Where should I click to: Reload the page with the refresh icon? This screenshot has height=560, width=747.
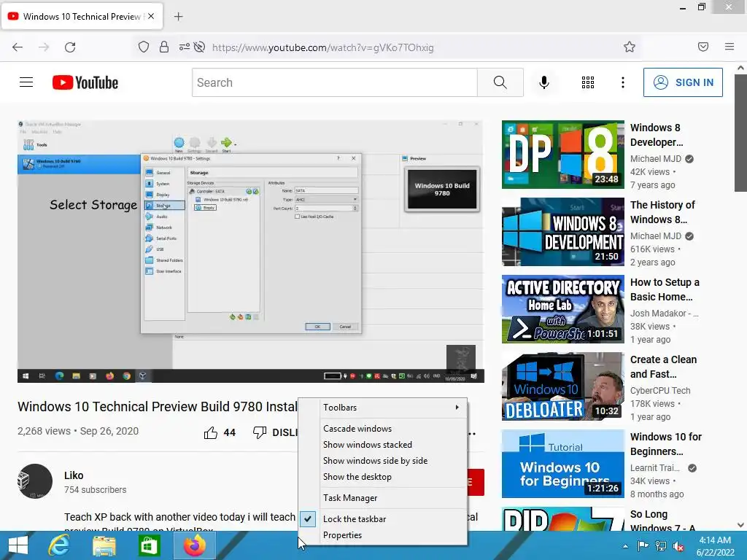pos(70,47)
